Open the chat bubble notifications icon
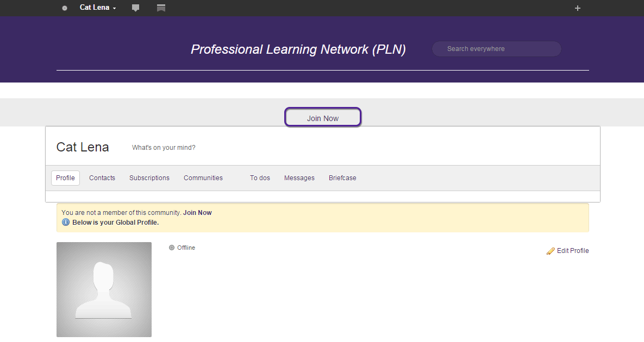 coord(135,8)
